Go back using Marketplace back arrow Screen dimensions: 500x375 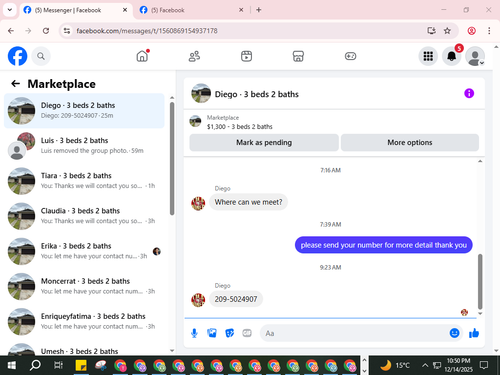15,84
